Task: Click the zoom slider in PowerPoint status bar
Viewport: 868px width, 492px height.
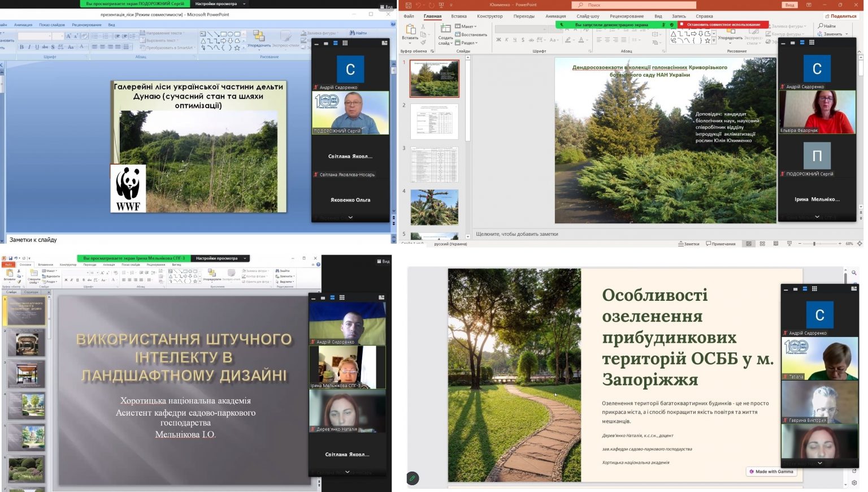Action: pyautogui.click(x=814, y=244)
